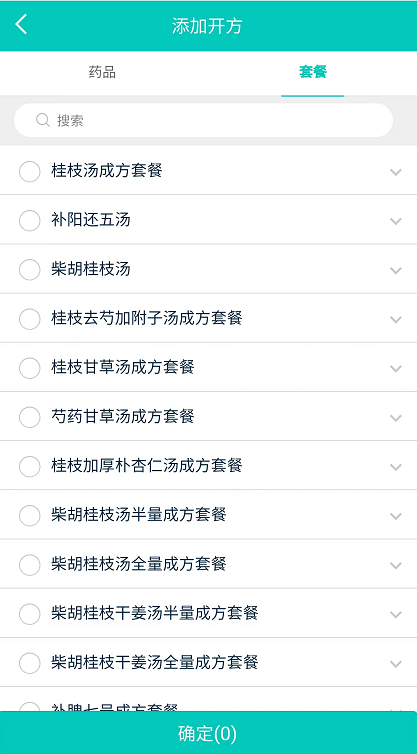The width and height of the screenshot is (417, 754).
Task: Open the 柴胡桂枝汤全量成方套餐 list item
Action: (208, 564)
